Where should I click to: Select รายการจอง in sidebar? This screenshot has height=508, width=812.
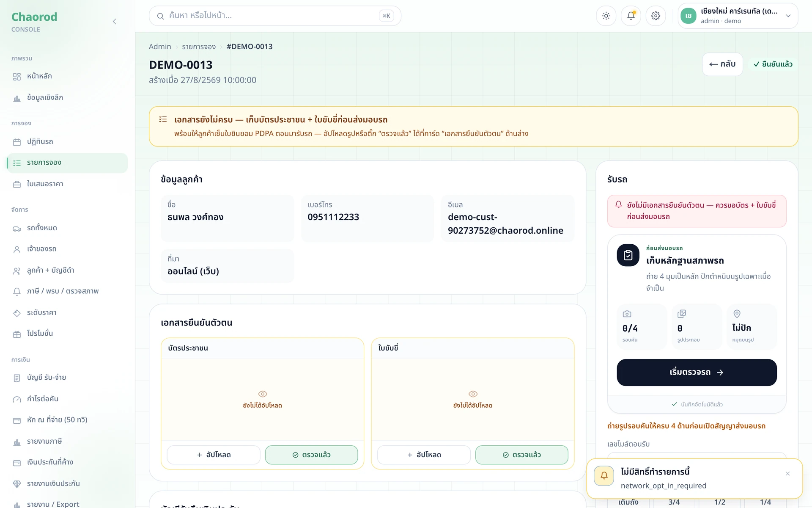68,163
